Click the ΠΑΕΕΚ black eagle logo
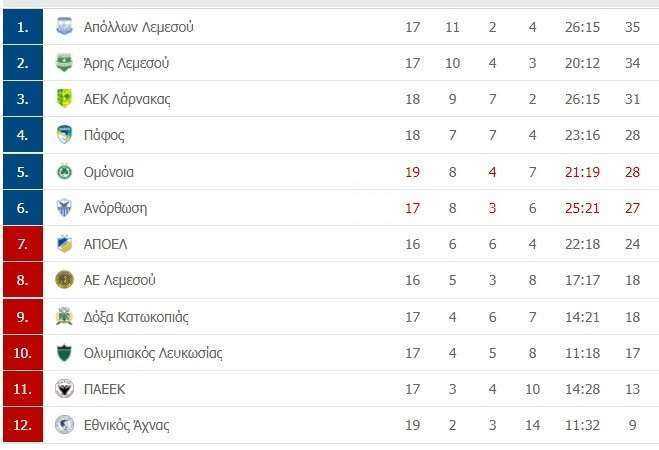659x450 pixels. click(x=64, y=389)
